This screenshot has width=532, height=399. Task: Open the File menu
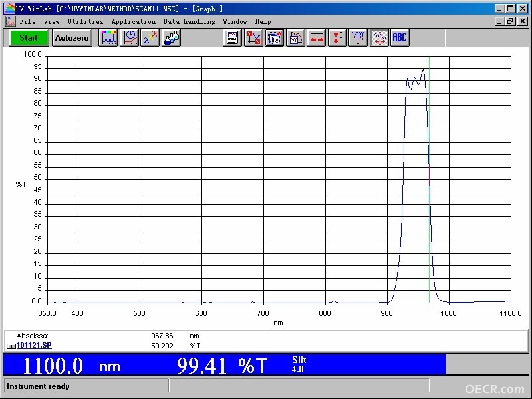27,22
